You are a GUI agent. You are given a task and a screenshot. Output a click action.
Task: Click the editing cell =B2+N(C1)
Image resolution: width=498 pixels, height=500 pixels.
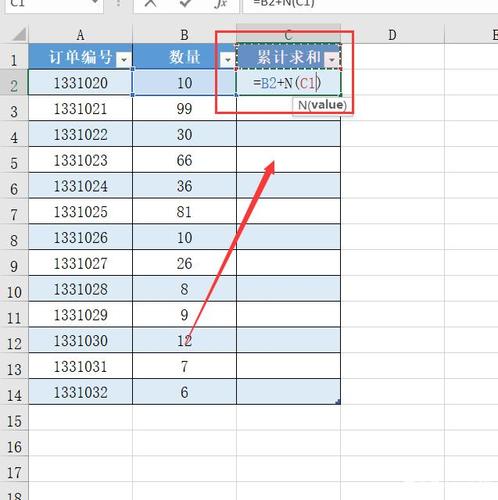(x=289, y=83)
